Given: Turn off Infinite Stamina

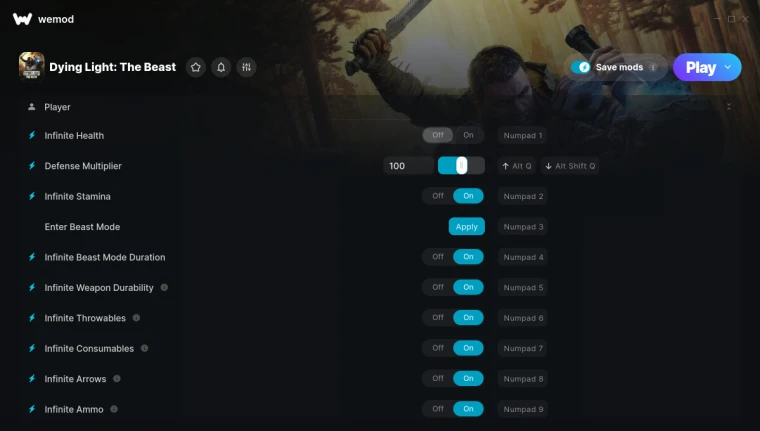Looking at the screenshot, I should [x=438, y=196].
